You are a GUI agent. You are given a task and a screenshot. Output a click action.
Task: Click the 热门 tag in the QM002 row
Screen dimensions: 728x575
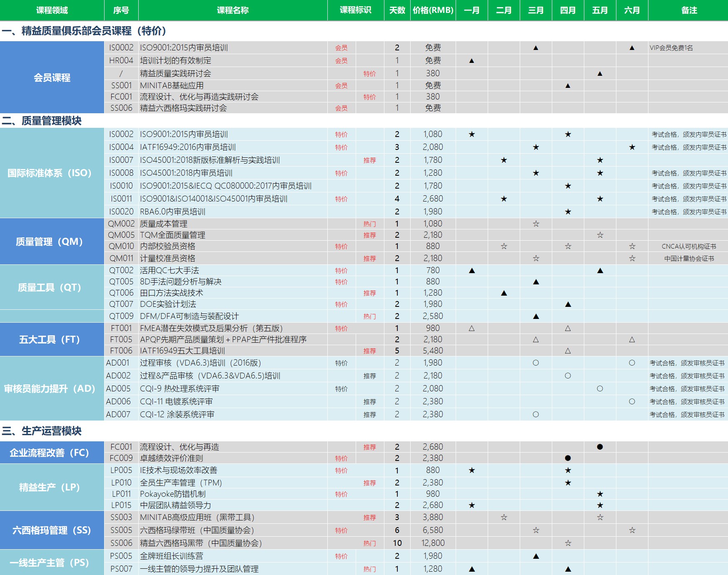click(x=369, y=224)
